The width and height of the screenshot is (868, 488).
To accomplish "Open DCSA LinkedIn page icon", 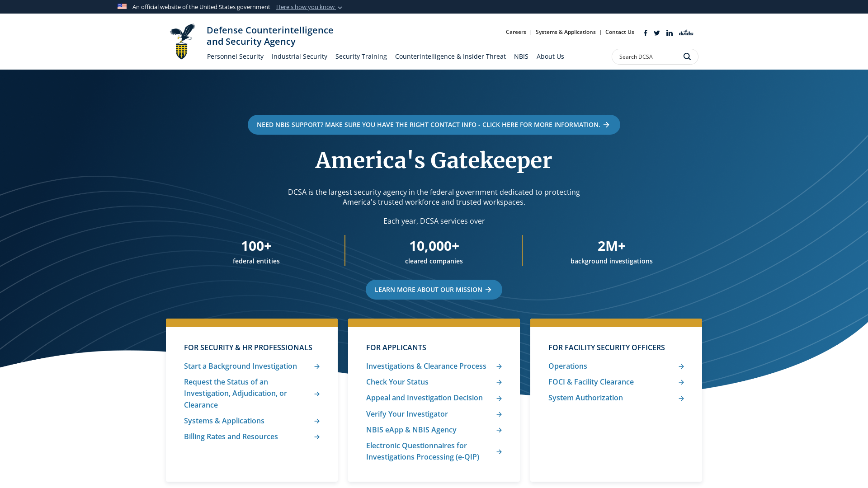I will point(670,33).
